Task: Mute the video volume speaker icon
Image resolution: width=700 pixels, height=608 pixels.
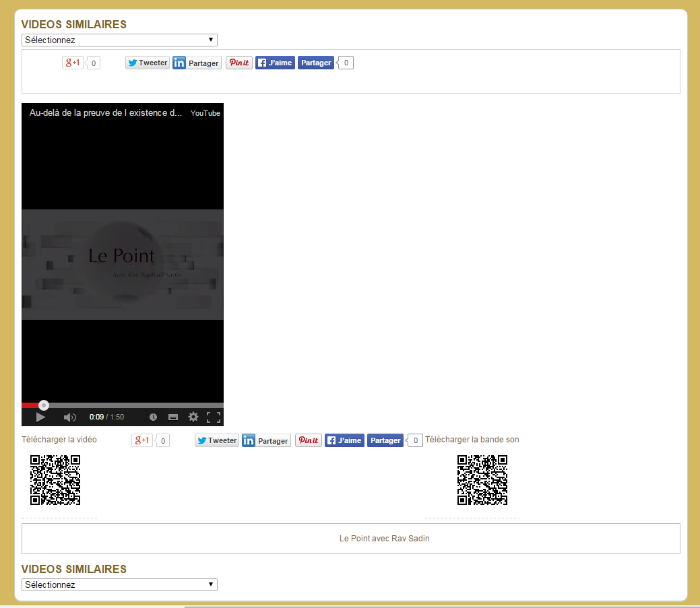Action: 69,417
